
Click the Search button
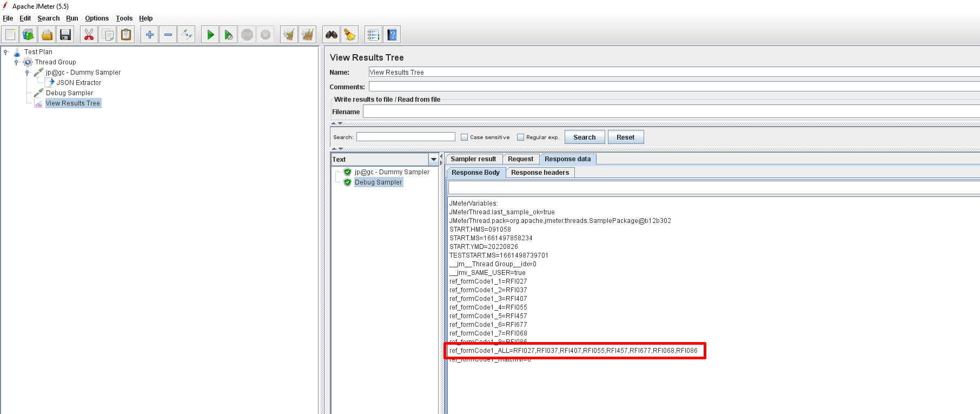click(x=585, y=137)
